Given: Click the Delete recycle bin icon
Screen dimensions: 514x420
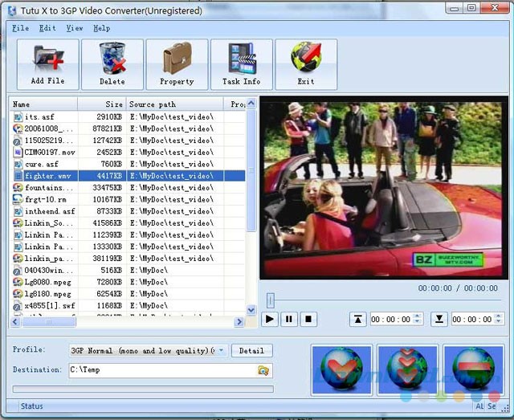Looking at the screenshot, I should (x=112, y=59).
